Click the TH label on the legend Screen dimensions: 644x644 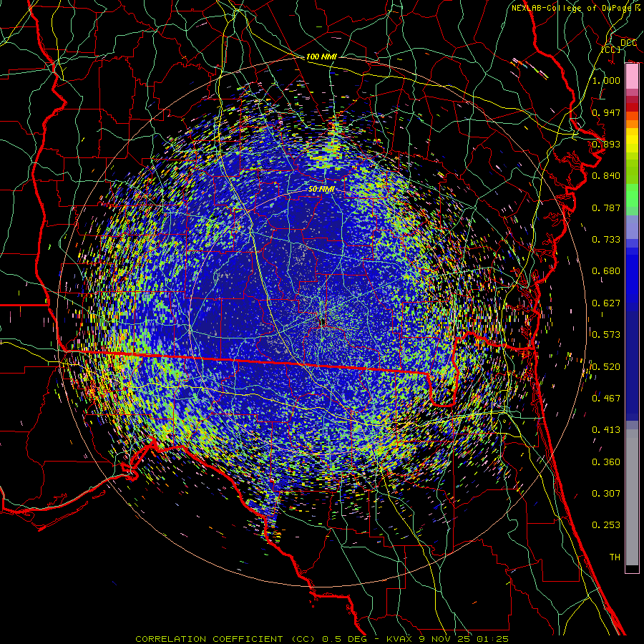[615, 557]
